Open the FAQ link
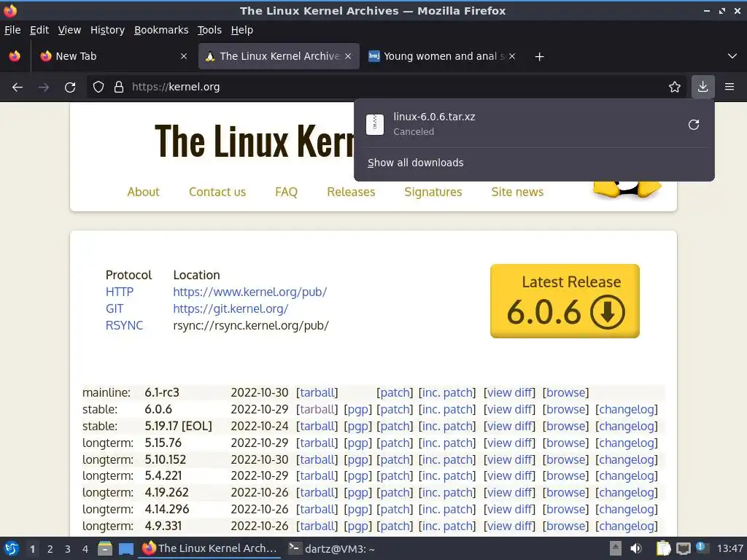The width and height of the screenshot is (747, 560). (x=286, y=192)
